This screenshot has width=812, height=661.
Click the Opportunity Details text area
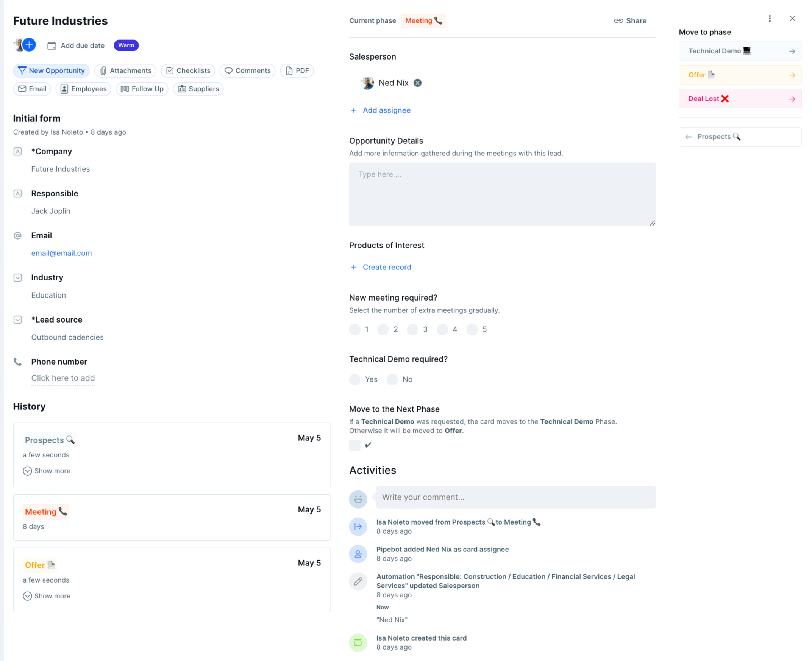[x=502, y=194]
